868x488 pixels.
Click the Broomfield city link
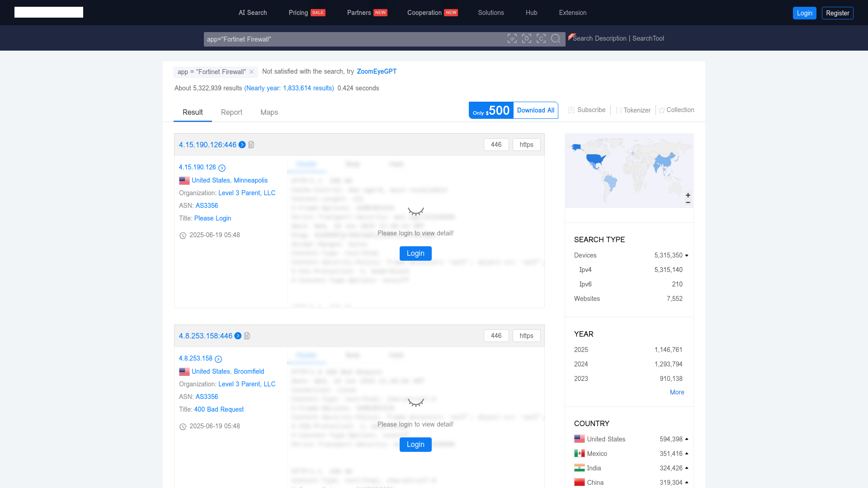click(249, 371)
